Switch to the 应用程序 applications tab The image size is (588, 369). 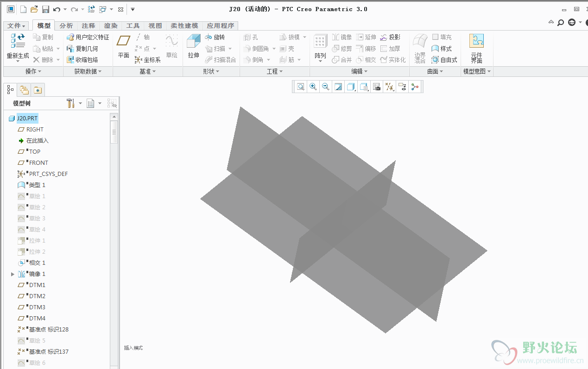coord(221,26)
